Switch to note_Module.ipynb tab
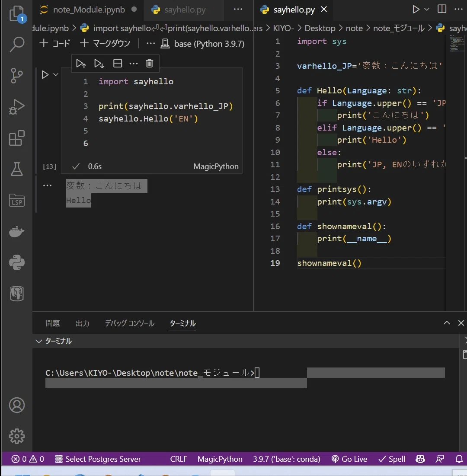 coord(89,10)
